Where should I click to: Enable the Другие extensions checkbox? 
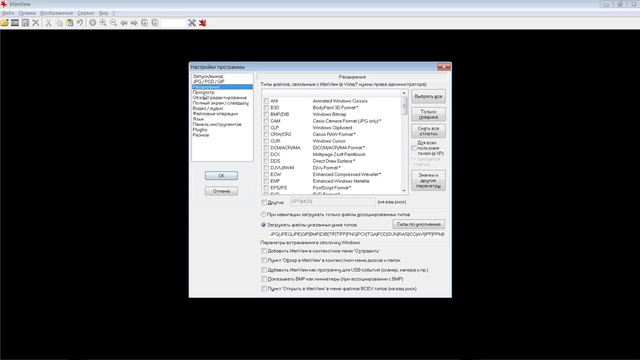pyautogui.click(x=264, y=202)
